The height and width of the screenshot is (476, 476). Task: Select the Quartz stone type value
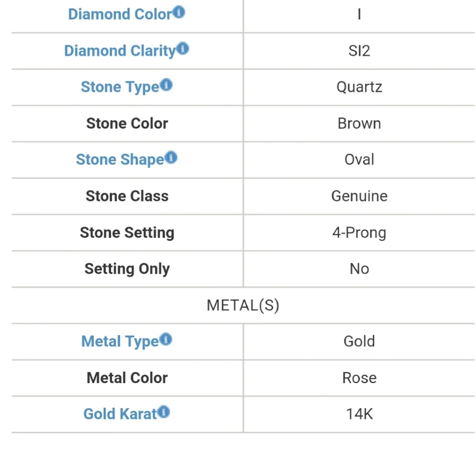359,87
